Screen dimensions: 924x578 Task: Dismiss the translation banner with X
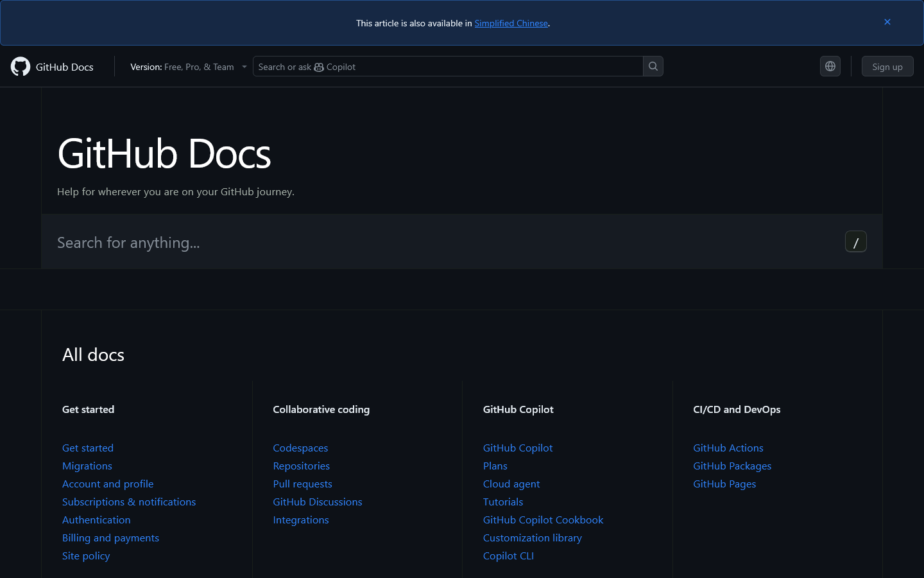pyautogui.click(x=887, y=22)
